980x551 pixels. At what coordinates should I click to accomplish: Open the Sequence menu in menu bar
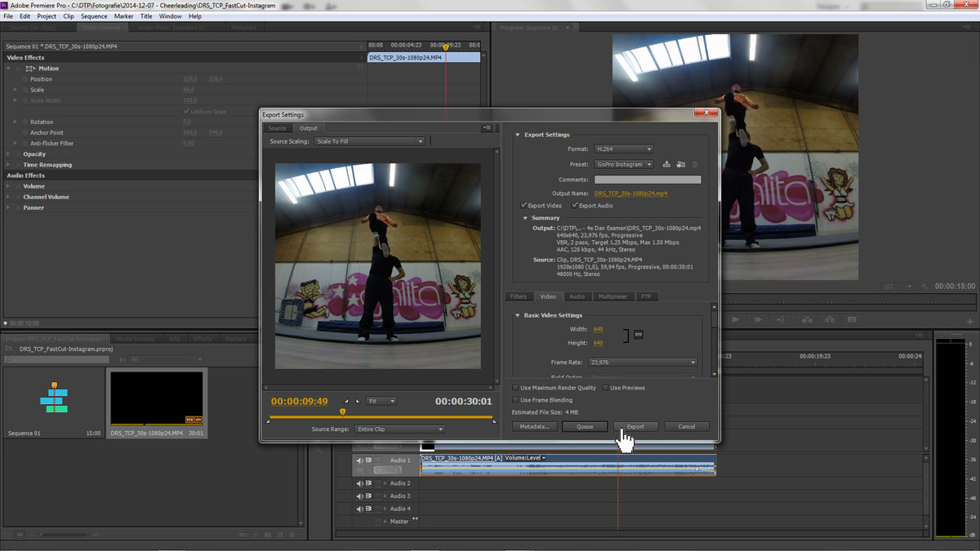pyautogui.click(x=94, y=16)
